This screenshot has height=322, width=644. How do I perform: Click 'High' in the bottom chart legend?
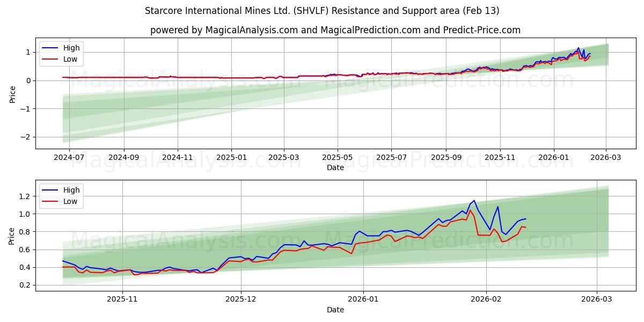(71, 190)
